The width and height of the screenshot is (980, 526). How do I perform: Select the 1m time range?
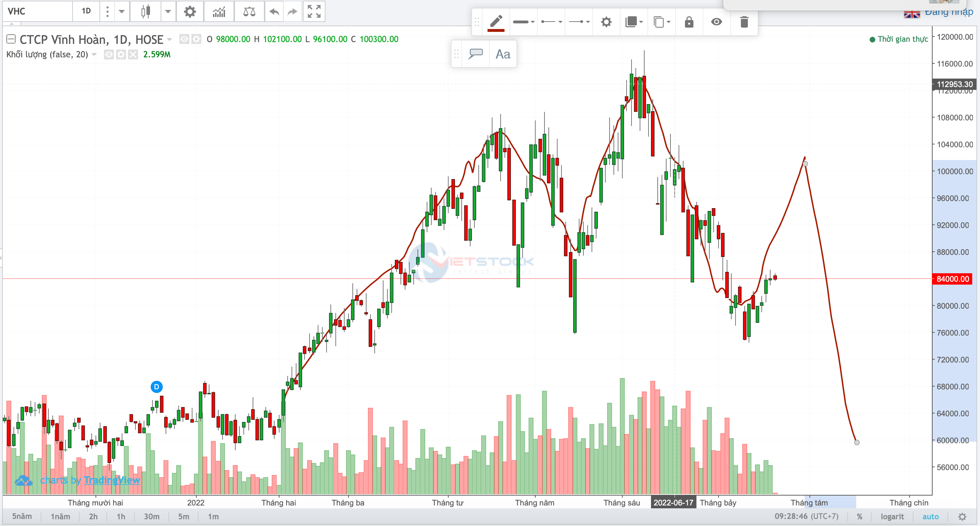[x=213, y=516]
